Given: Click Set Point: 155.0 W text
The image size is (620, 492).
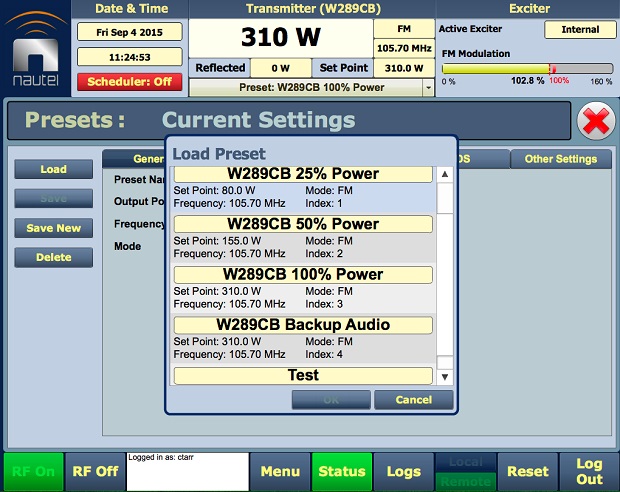Looking at the screenshot, I should click(217, 241).
